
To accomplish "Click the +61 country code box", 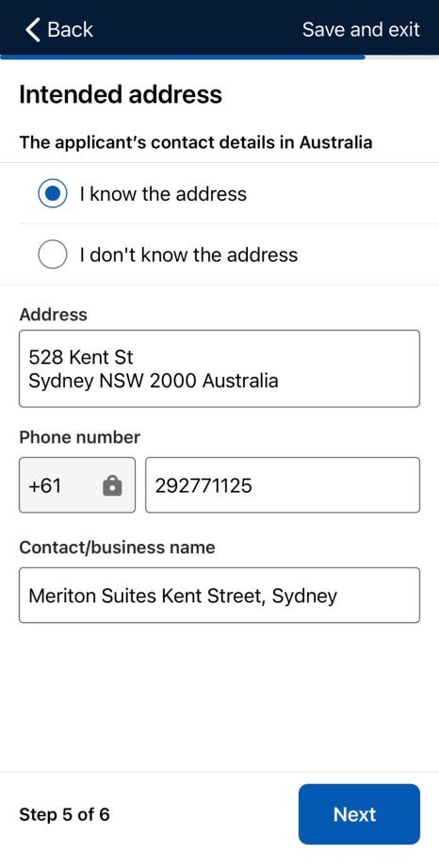I will point(77,485).
